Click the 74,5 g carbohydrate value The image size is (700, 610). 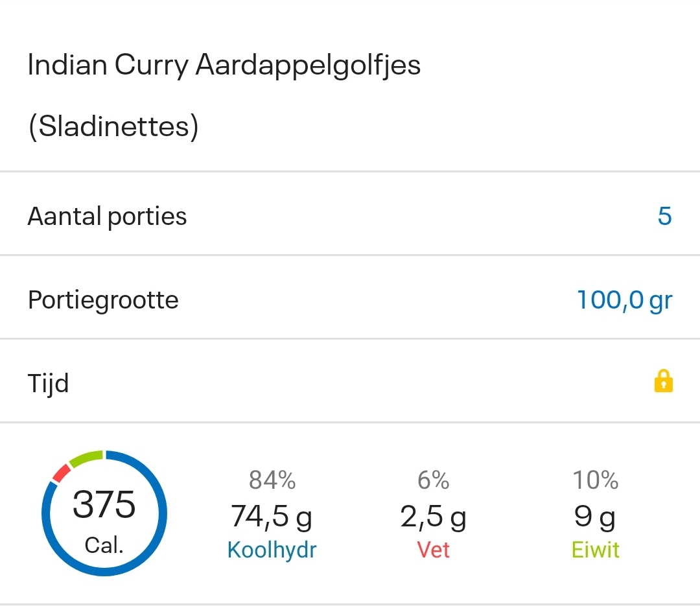(272, 517)
